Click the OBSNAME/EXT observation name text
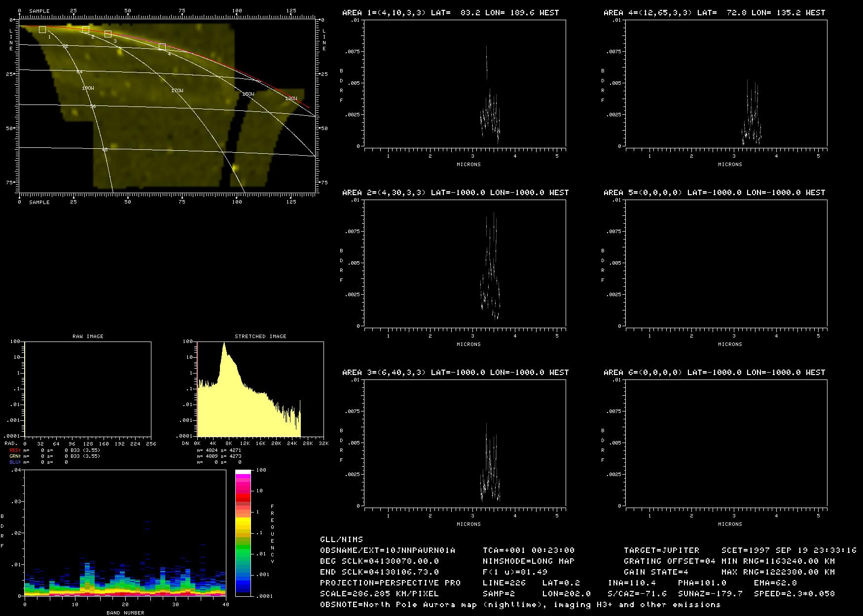Viewport: 863px width, 616px height. point(388,550)
